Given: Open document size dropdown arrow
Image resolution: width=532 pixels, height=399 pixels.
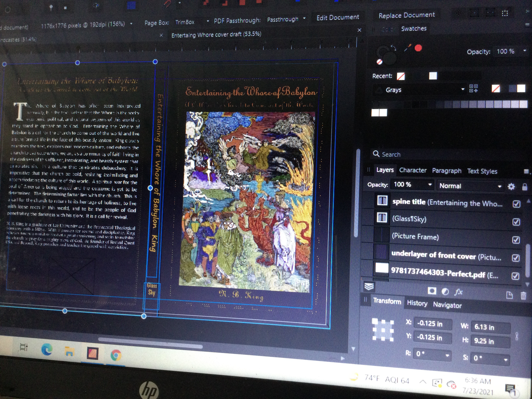Looking at the screenshot, I should pos(131,24).
